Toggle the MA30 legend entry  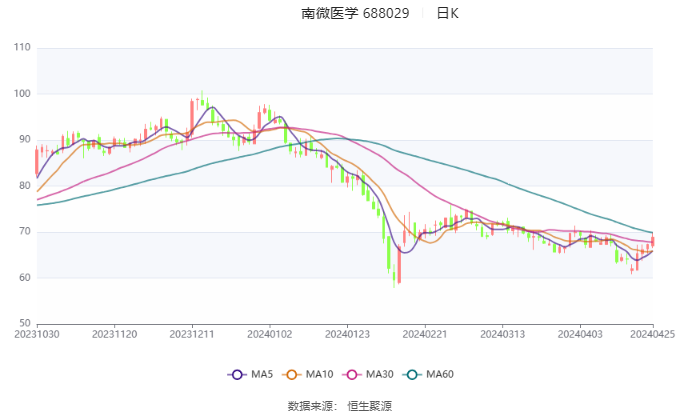368,374
